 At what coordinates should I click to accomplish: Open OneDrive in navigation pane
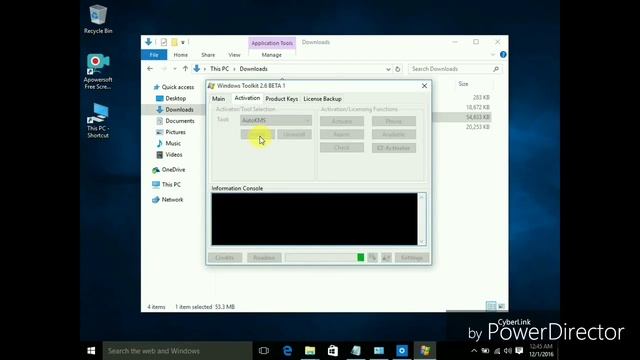169,170
